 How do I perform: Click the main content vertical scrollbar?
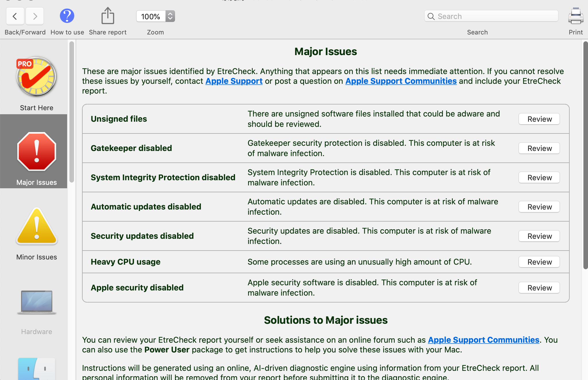tap(585, 155)
